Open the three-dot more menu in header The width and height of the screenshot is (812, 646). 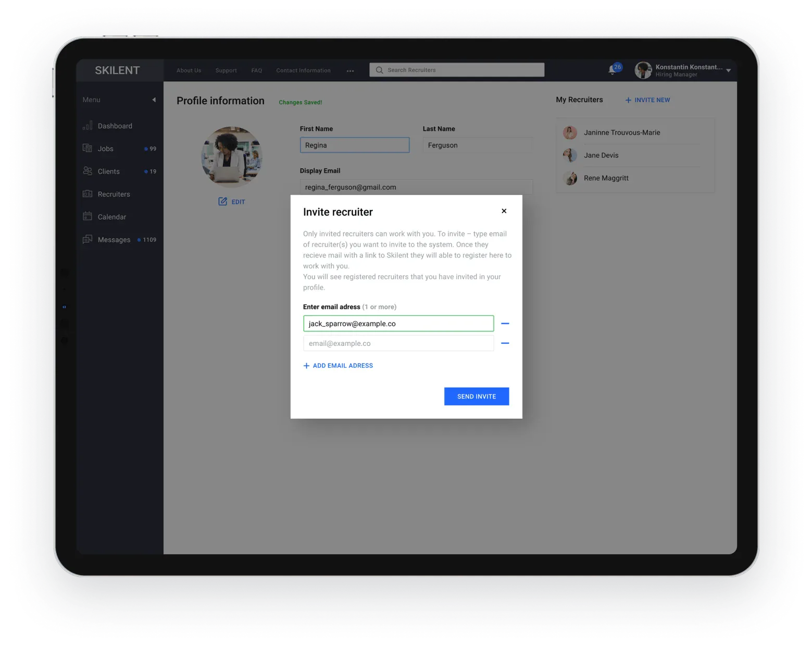(350, 71)
